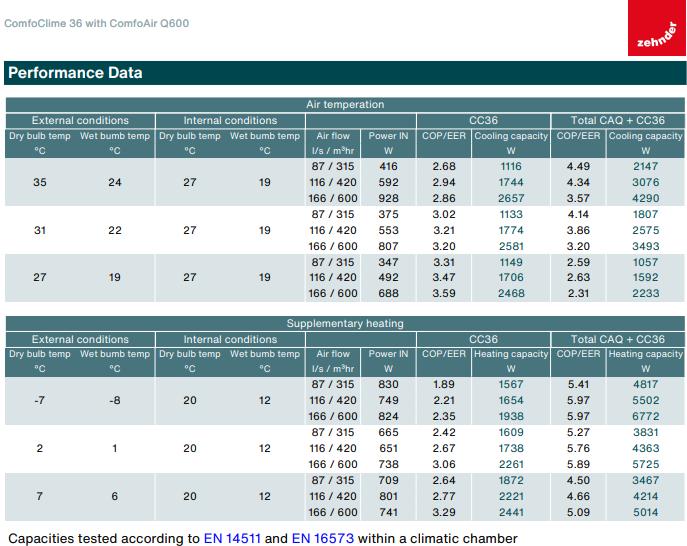This screenshot has height=546, width=687.
Task: Click COP/EER value 3.06
Action: pos(444,464)
